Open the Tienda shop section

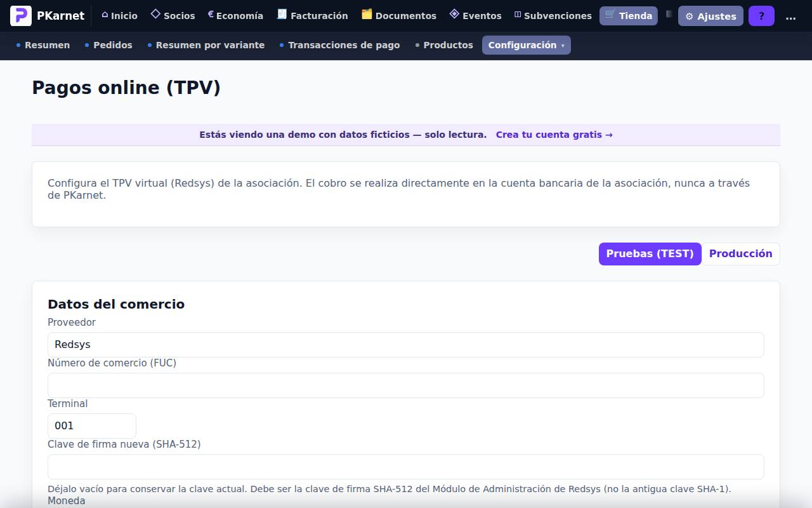pyautogui.click(x=629, y=16)
